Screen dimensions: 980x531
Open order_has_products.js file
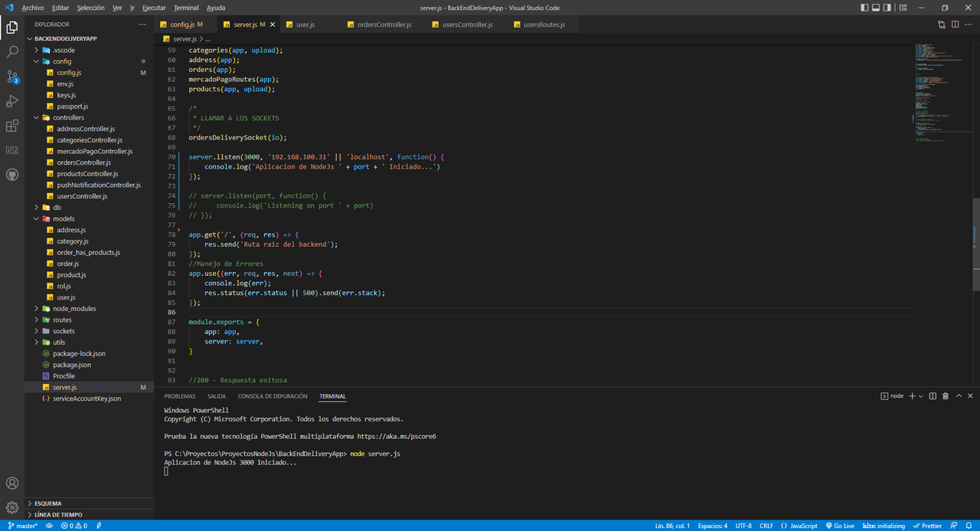click(90, 252)
